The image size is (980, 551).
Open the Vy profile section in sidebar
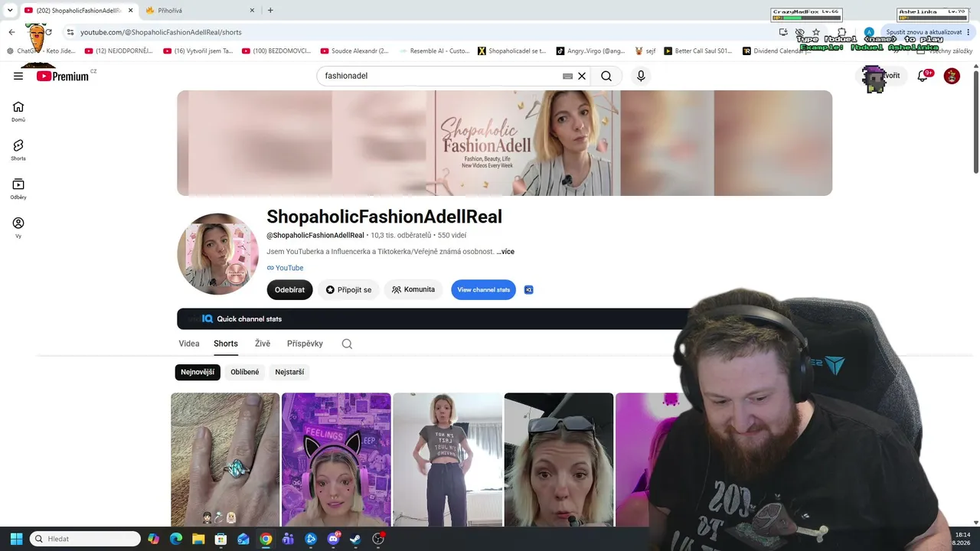(18, 227)
